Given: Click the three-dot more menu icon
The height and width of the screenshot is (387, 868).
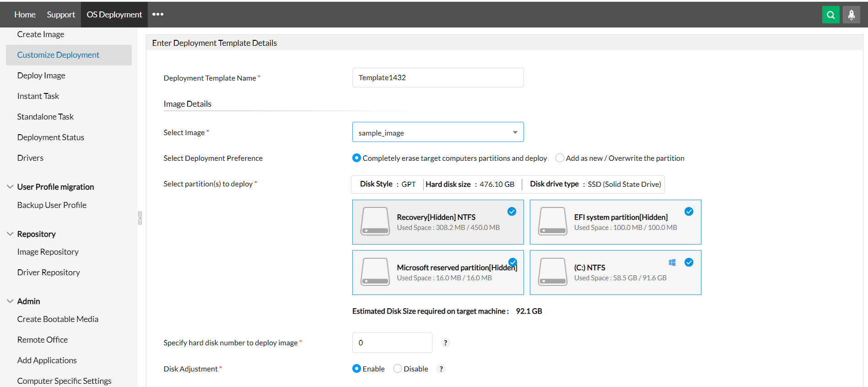Looking at the screenshot, I should click(158, 14).
